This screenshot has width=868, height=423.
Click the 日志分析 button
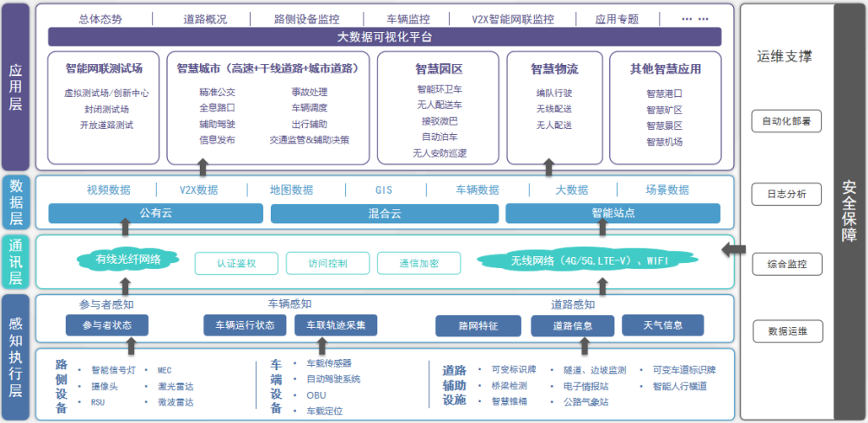(x=787, y=194)
